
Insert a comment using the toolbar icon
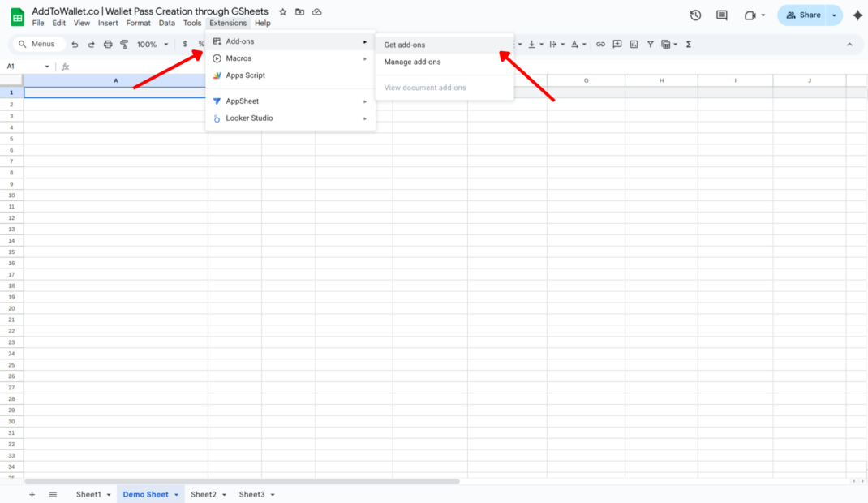(x=617, y=44)
